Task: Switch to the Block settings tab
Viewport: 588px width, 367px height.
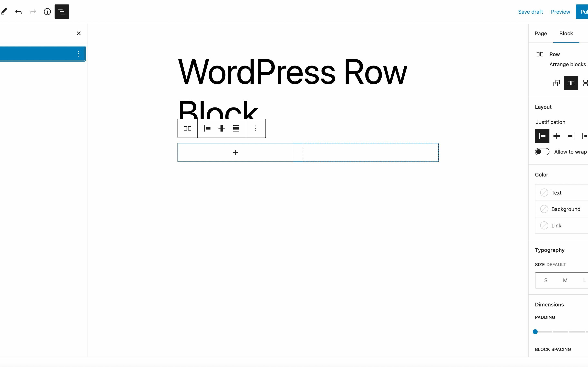Action: coord(566,33)
